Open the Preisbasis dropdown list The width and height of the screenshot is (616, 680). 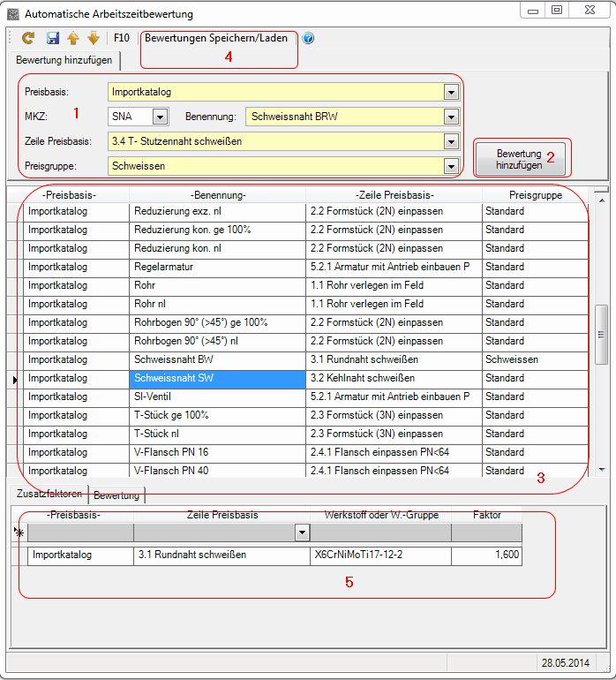pos(451,92)
